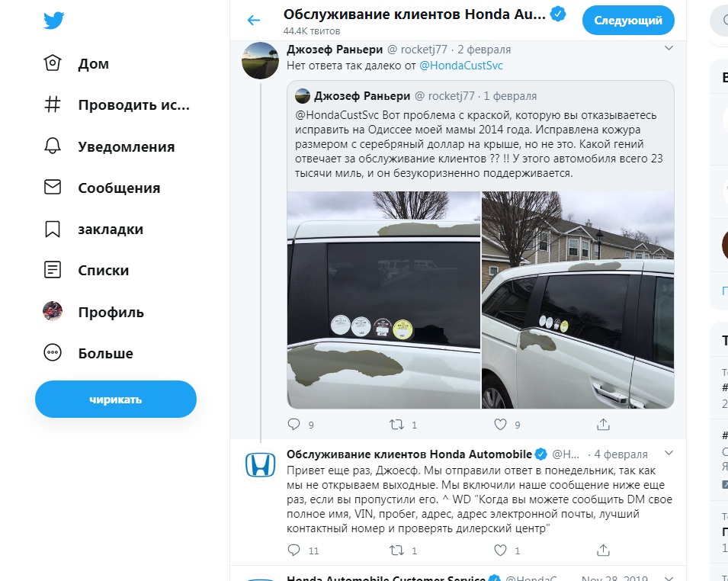Retweet the Honda reply from 4 февраля

point(396,551)
